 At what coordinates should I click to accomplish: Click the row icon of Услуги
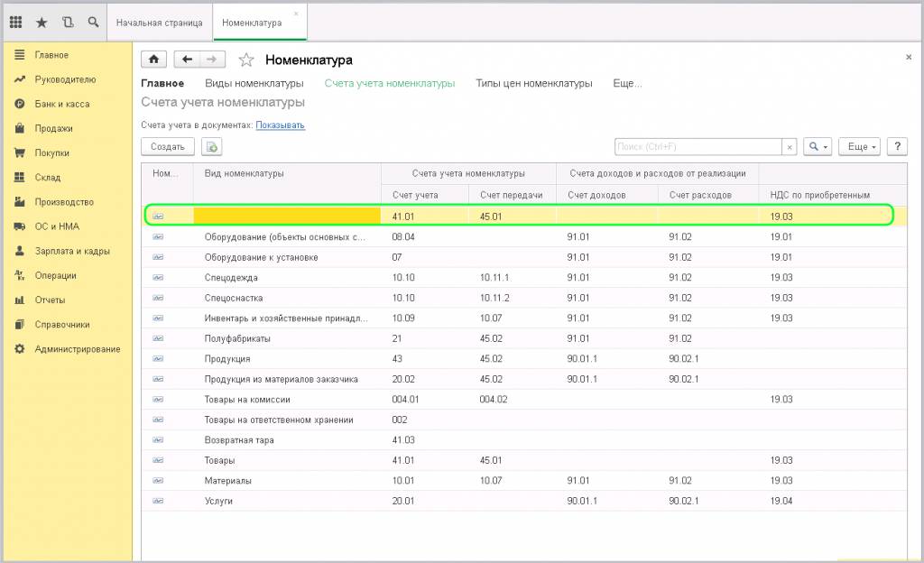coord(158,501)
